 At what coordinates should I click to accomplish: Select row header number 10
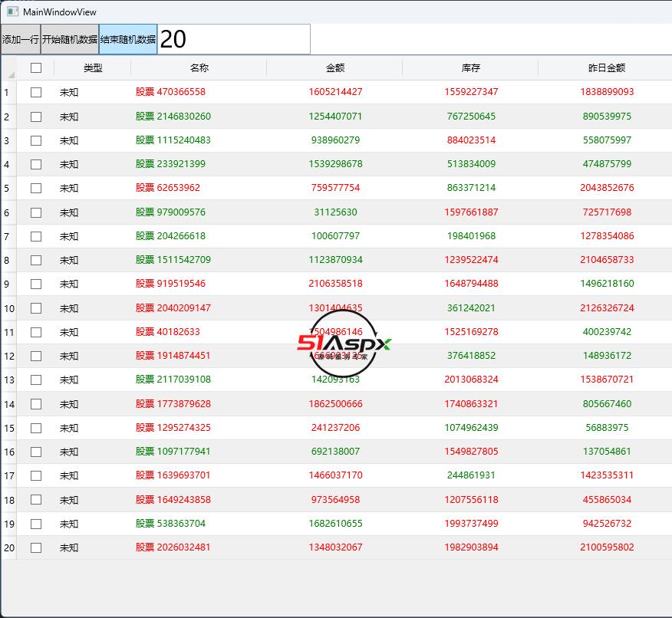click(x=8, y=308)
